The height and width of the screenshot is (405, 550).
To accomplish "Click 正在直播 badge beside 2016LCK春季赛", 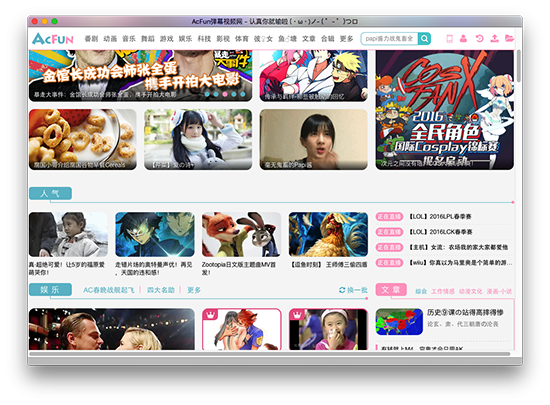I will pyautogui.click(x=389, y=232).
